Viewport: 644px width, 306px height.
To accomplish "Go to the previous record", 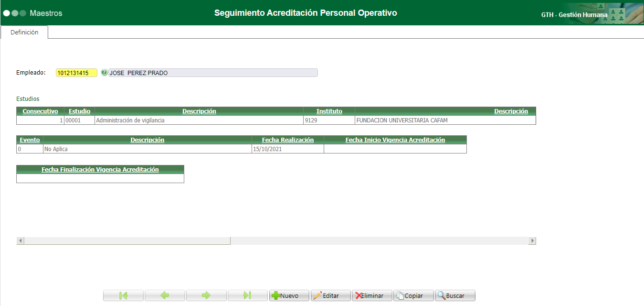I will point(165,295).
